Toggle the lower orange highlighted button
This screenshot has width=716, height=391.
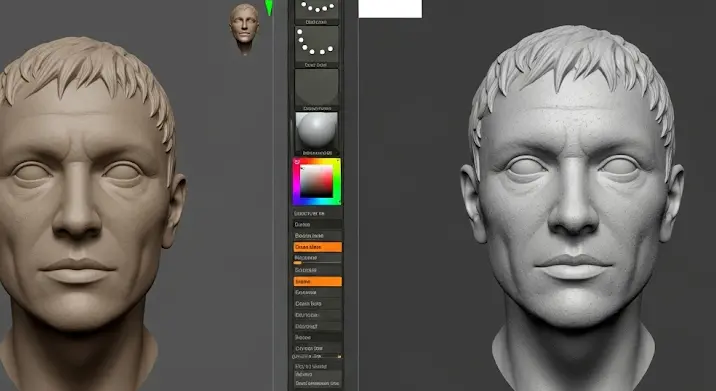[x=317, y=281]
